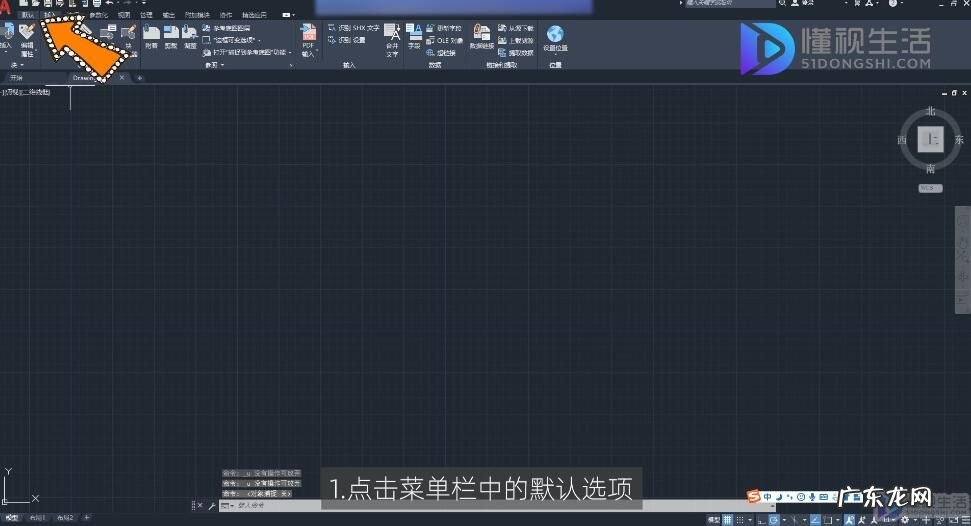Screen dimensions: 971x526
Task: Open the 参考底图图层 underlay layers tool
Action: pos(227,28)
